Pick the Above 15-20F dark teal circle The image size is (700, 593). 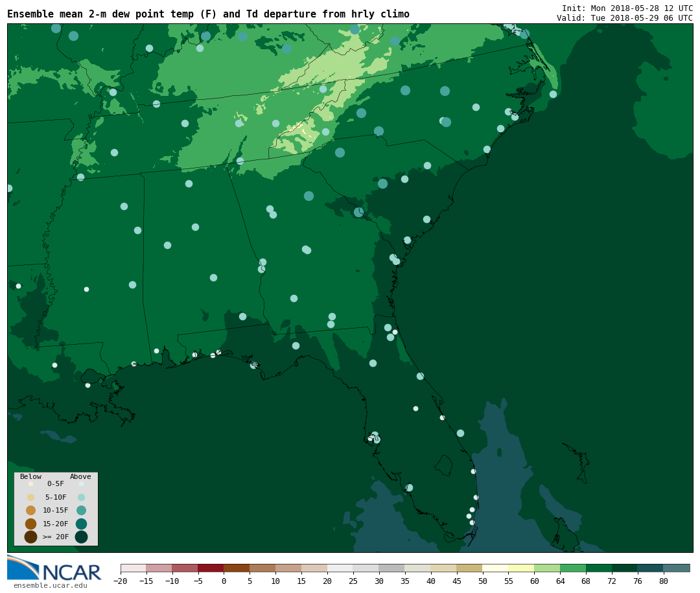[x=81, y=524]
